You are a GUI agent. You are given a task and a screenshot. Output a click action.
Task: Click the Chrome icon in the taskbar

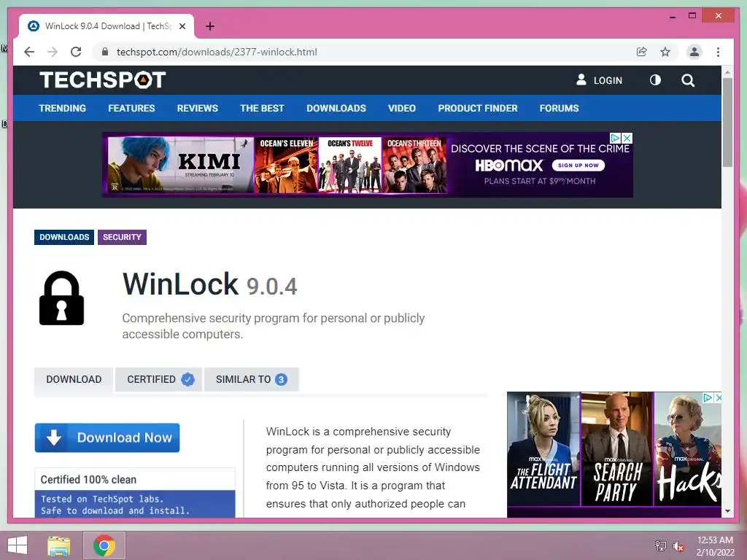(x=104, y=545)
